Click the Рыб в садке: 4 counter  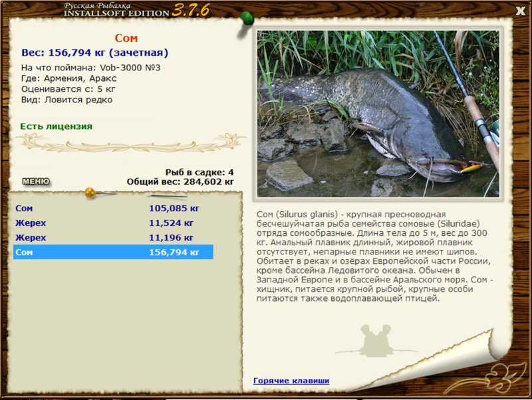199,172
